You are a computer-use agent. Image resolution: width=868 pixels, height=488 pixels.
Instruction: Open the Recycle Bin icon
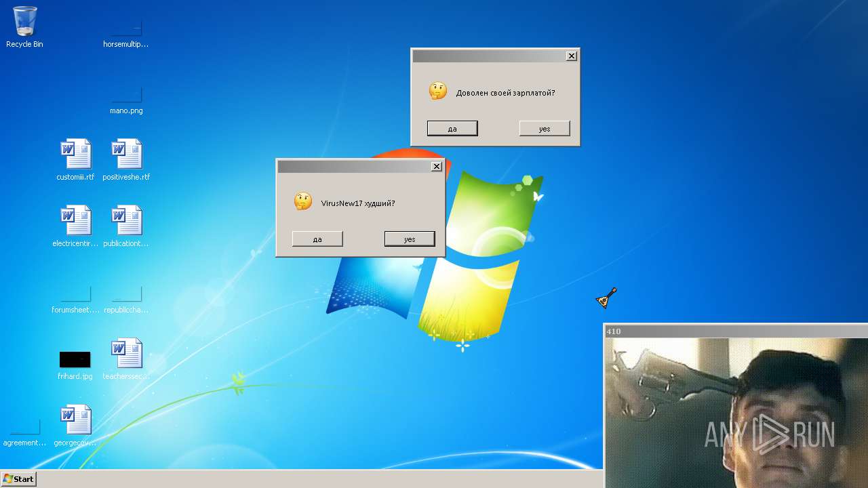pyautogui.click(x=24, y=27)
